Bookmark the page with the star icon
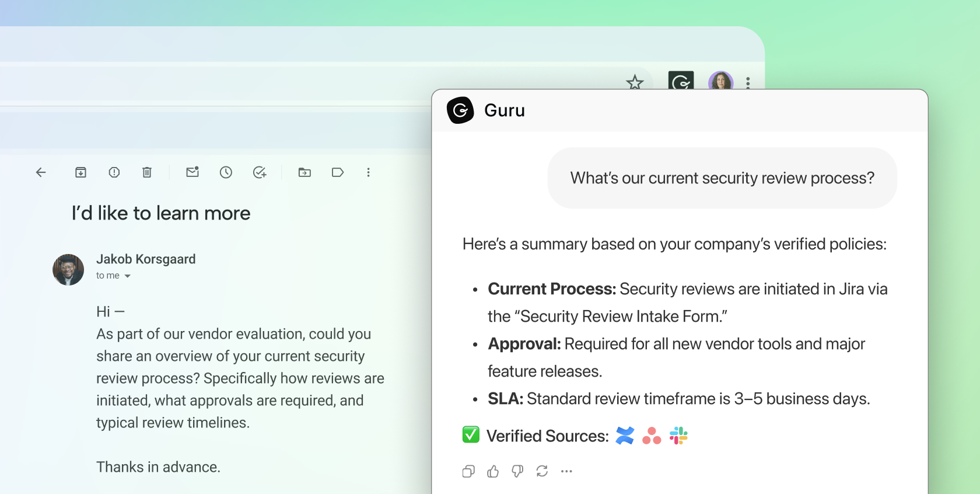 coord(635,82)
